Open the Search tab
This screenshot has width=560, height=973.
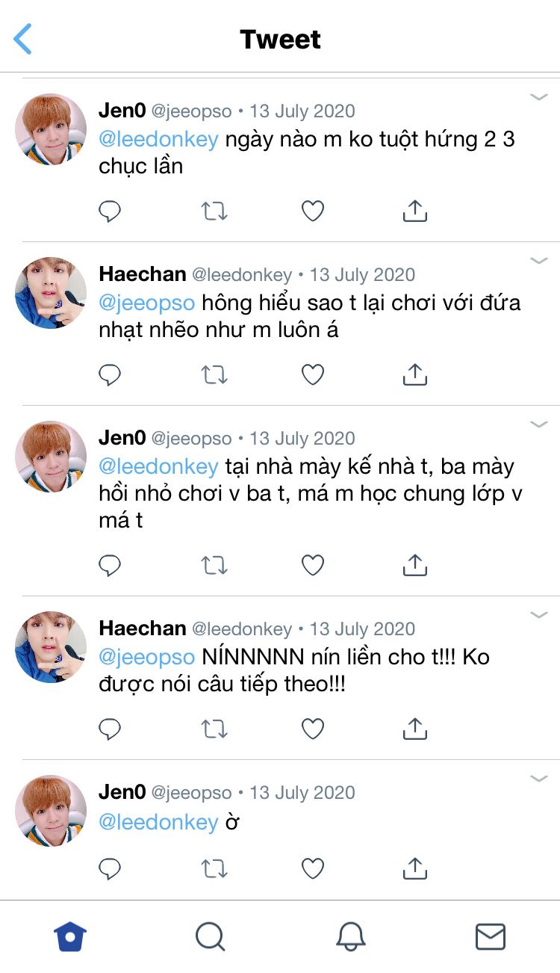tap(210, 936)
